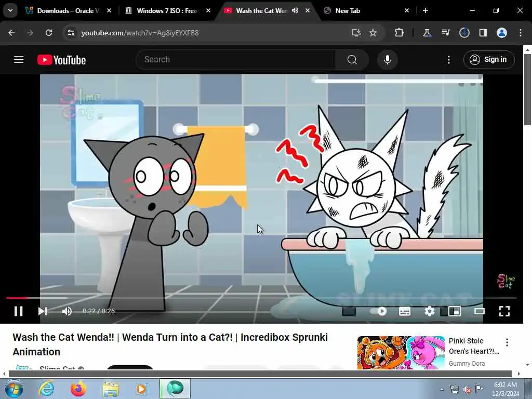Click the vertical page scrollbar thumb

(527, 89)
